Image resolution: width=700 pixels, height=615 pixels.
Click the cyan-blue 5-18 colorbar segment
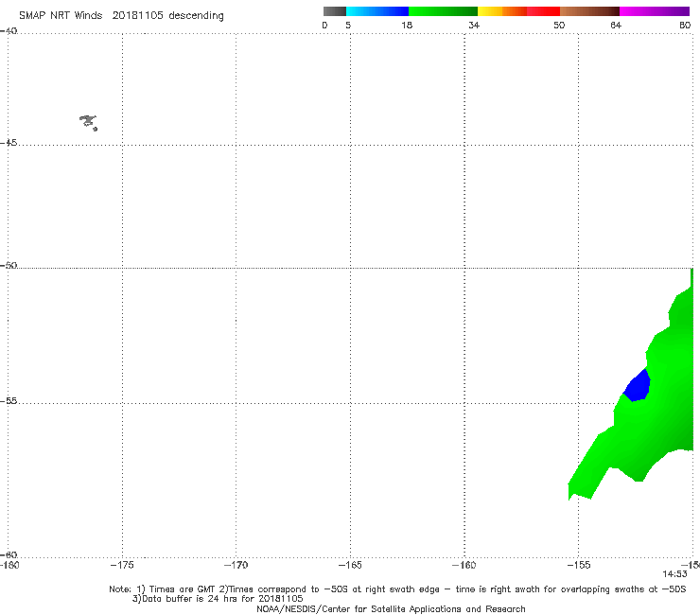pyautogui.click(x=377, y=11)
